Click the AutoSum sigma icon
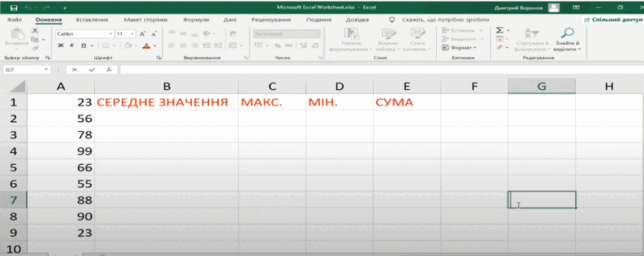This screenshot has height=256, width=644. [x=499, y=31]
